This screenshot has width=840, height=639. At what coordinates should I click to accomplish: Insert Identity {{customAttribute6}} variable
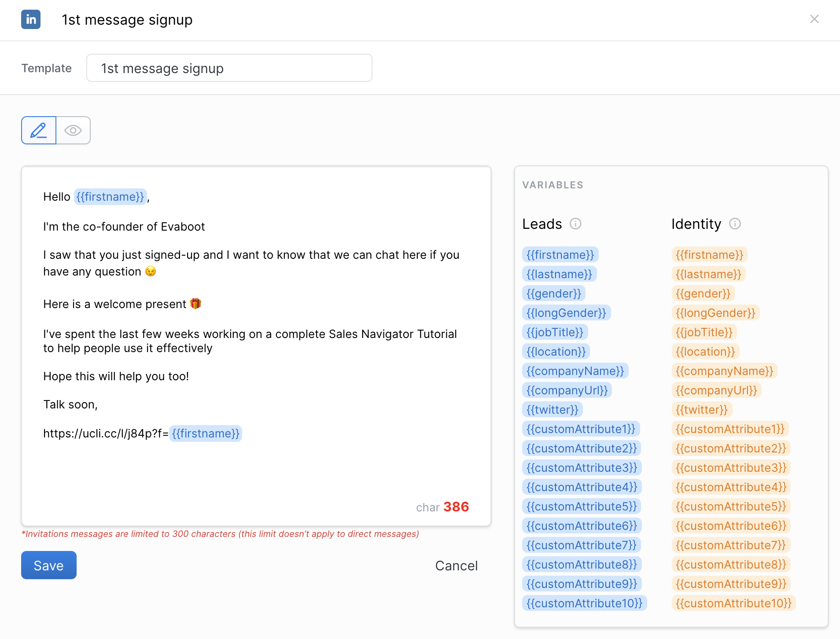[731, 526]
